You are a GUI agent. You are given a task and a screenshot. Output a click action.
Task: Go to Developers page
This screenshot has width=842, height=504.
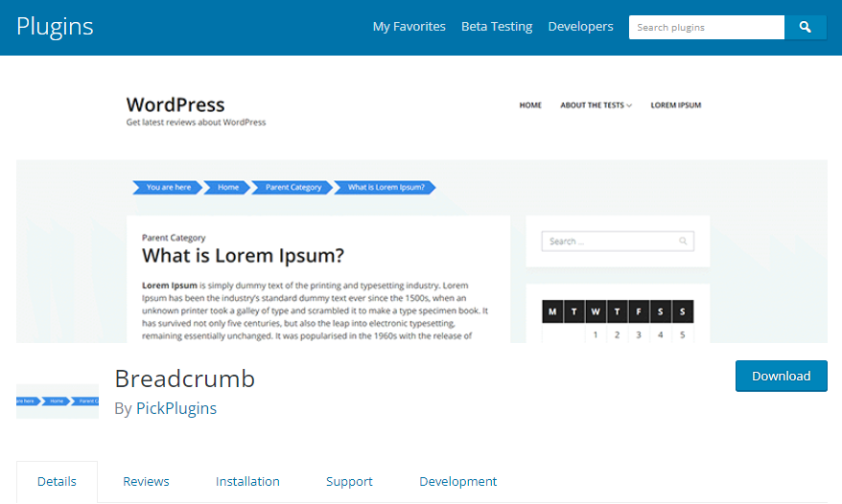(580, 26)
